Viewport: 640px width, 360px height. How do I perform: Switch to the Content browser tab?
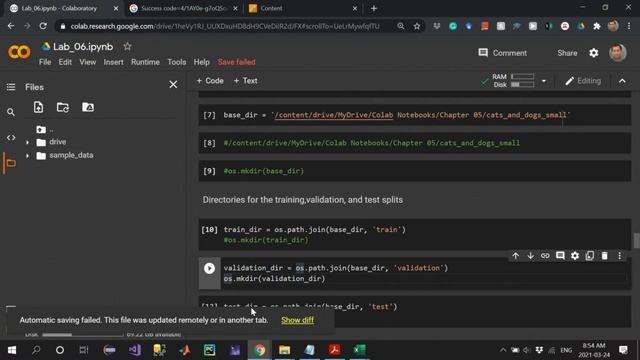(x=302, y=8)
